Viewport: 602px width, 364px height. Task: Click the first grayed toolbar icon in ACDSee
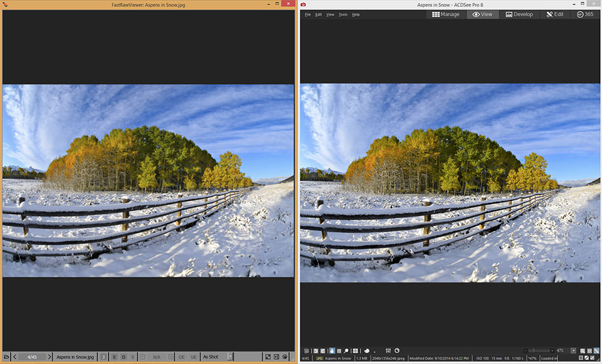click(307, 351)
